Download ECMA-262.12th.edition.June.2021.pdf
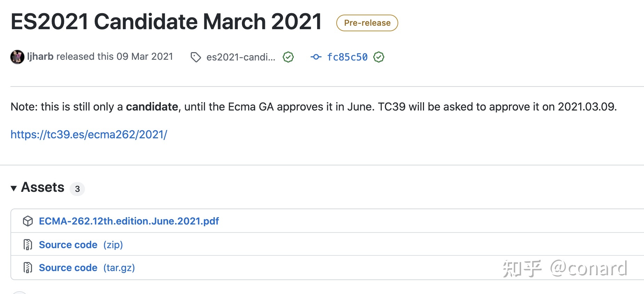 (x=129, y=221)
